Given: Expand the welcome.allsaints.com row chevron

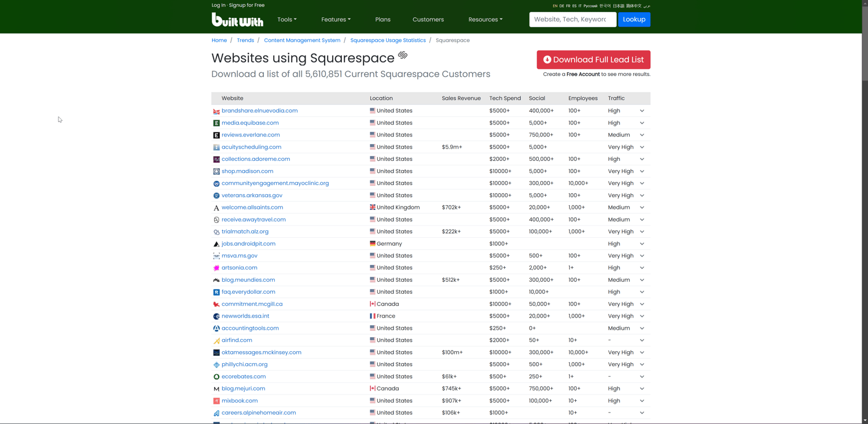Looking at the screenshot, I should point(642,208).
